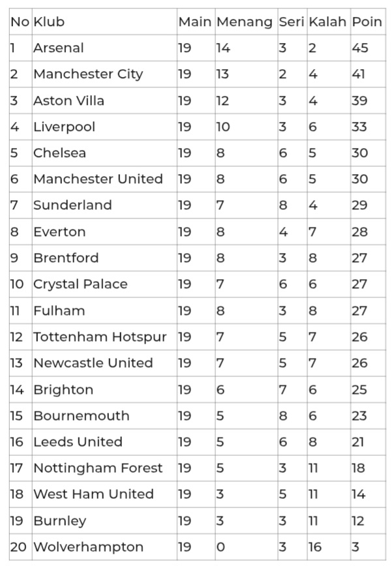This screenshot has width=392, height=566.
Task: Click the Chelsea club cell
Action: (59, 153)
